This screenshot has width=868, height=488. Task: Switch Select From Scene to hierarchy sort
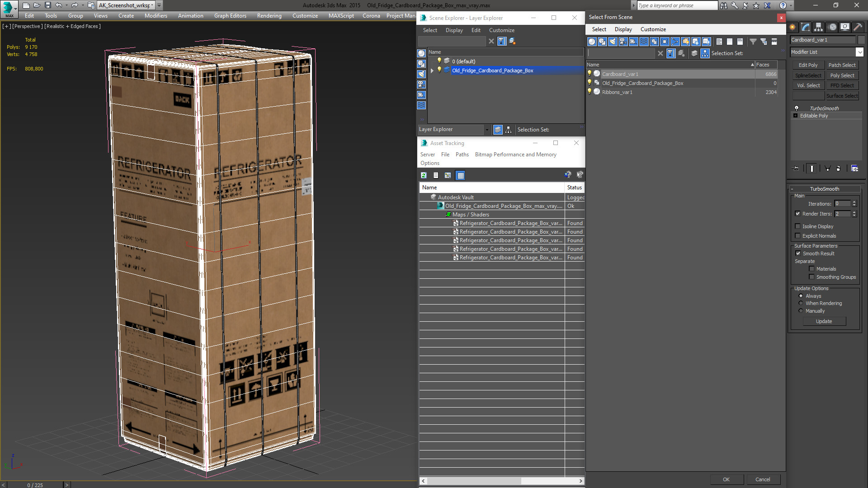(705, 53)
